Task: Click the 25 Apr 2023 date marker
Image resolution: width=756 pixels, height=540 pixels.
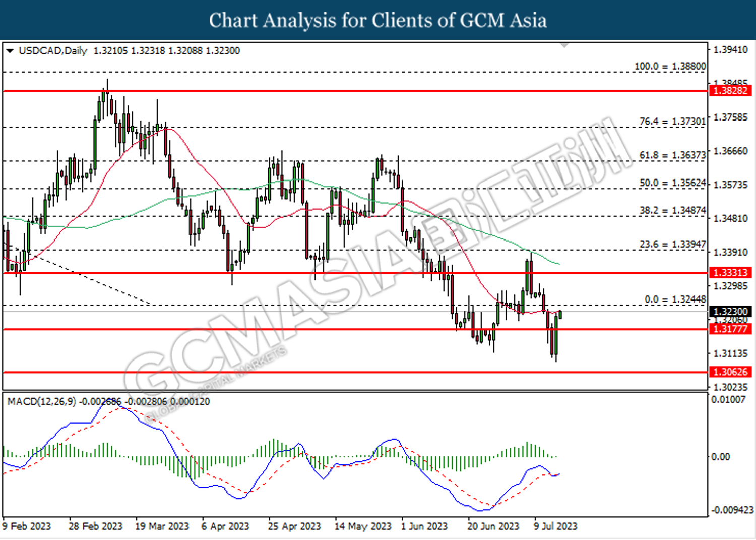Action: click(x=294, y=526)
